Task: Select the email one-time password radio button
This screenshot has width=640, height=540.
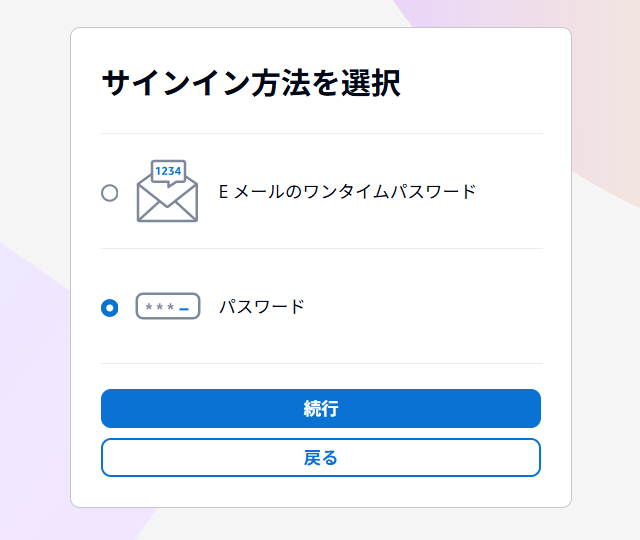Action: pos(110,193)
